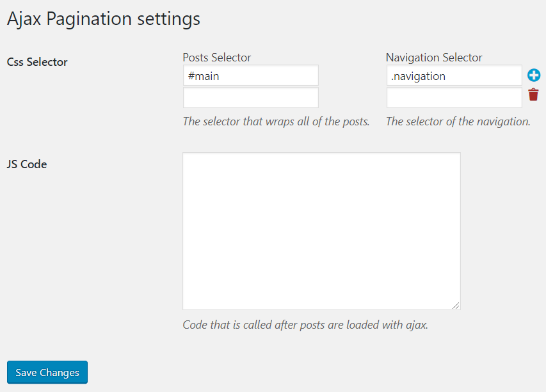Click the hint 'The selector of the navigation'
The height and width of the screenshot is (392, 546).
click(458, 122)
